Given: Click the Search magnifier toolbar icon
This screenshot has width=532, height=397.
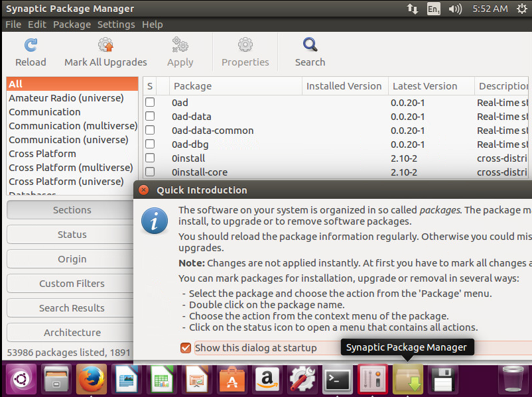Looking at the screenshot, I should tap(310, 45).
